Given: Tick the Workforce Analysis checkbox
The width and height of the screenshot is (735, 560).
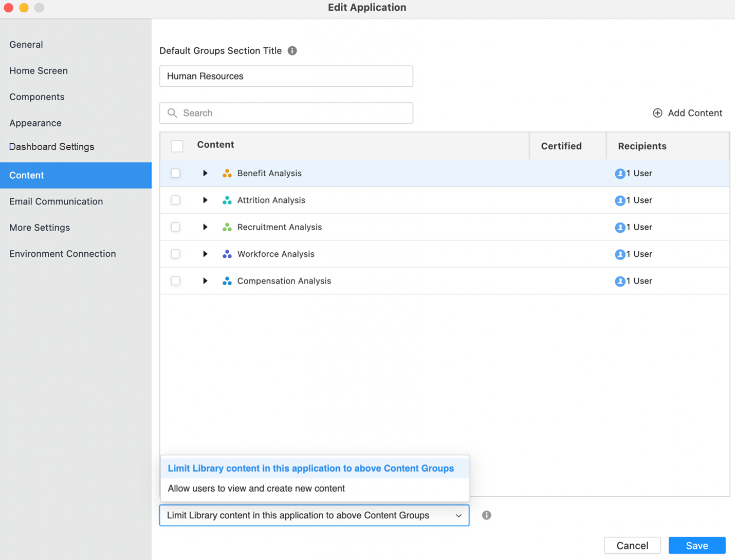Looking at the screenshot, I should [176, 254].
